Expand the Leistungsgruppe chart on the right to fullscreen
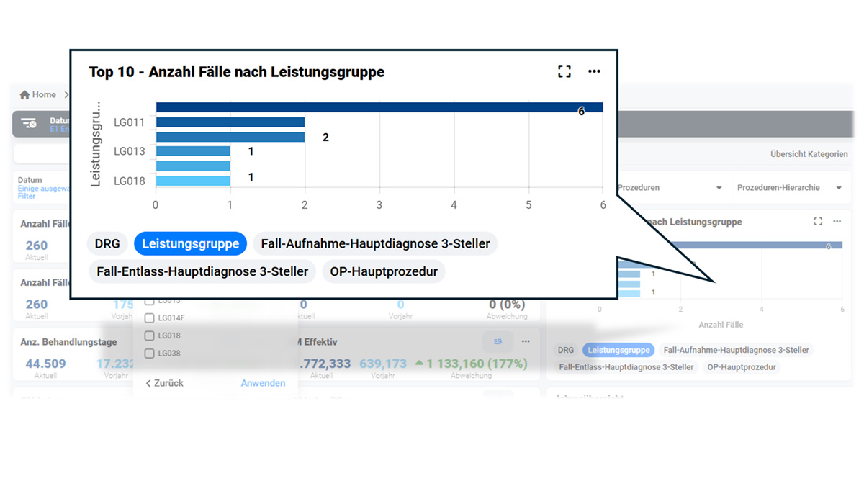Viewport: 864px width, 504px height. (817, 222)
